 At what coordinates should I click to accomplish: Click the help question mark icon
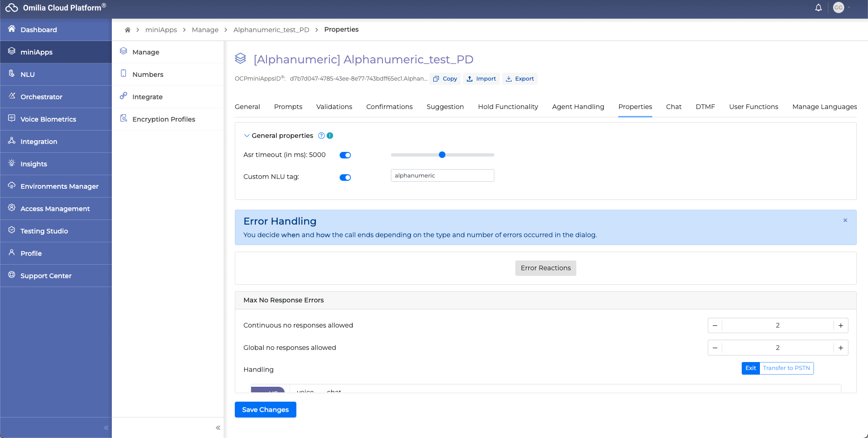321,136
